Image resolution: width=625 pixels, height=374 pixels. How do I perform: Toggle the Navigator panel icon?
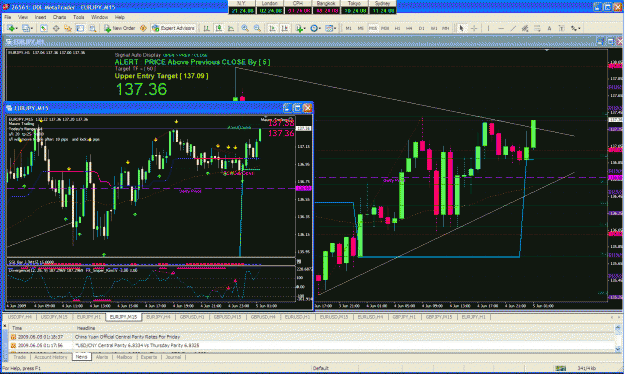tap(68, 28)
